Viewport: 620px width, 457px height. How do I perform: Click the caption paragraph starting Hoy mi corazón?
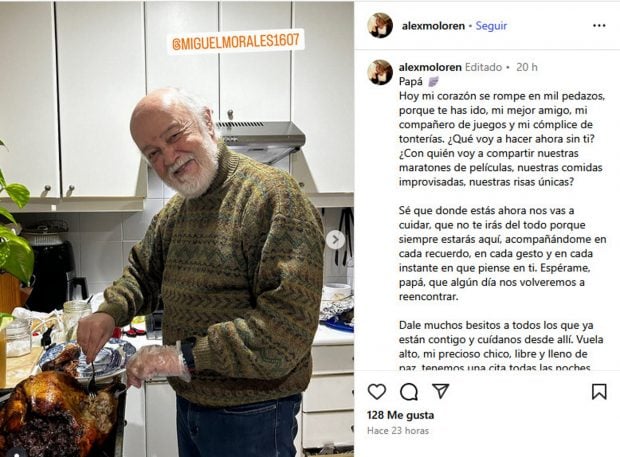coord(501,139)
